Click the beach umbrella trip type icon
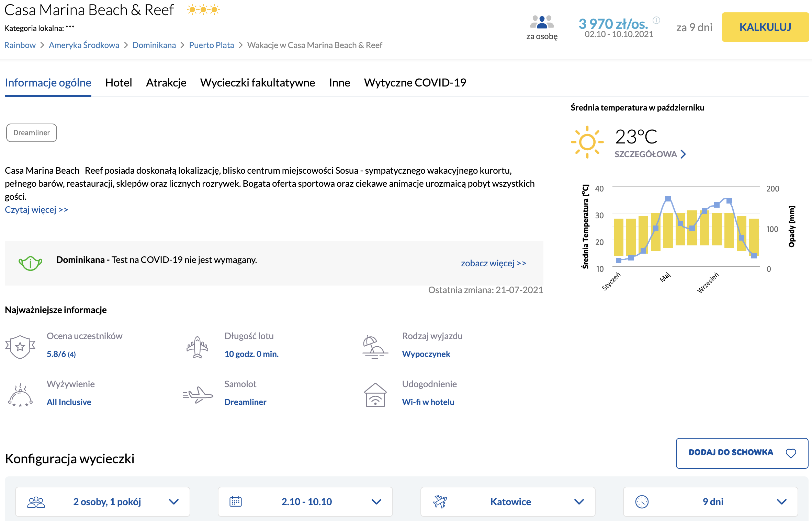 (x=375, y=347)
